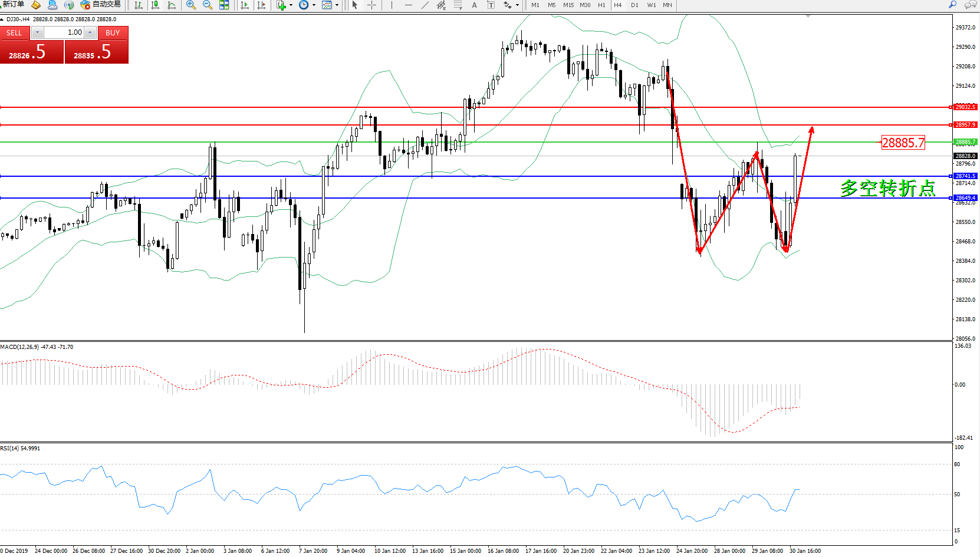
Task: Expand the indicators list dropdown arrow
Action: tap(291, 5)
